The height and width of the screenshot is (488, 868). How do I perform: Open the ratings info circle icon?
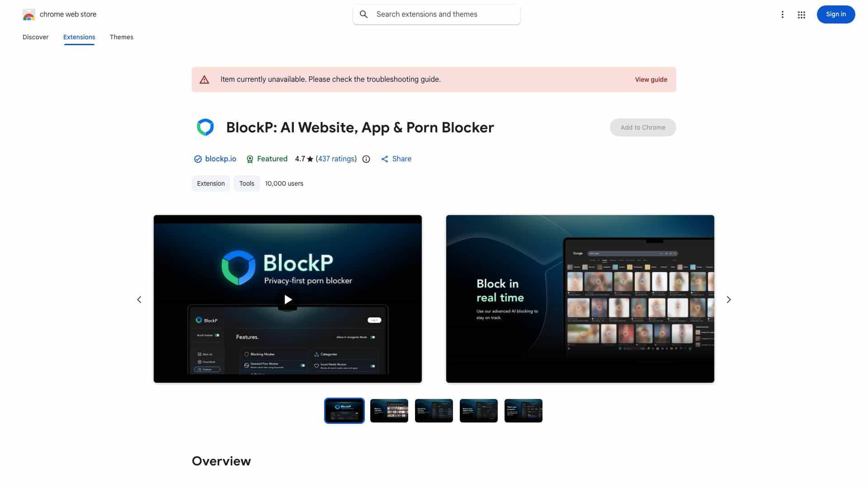pos(366,159)
